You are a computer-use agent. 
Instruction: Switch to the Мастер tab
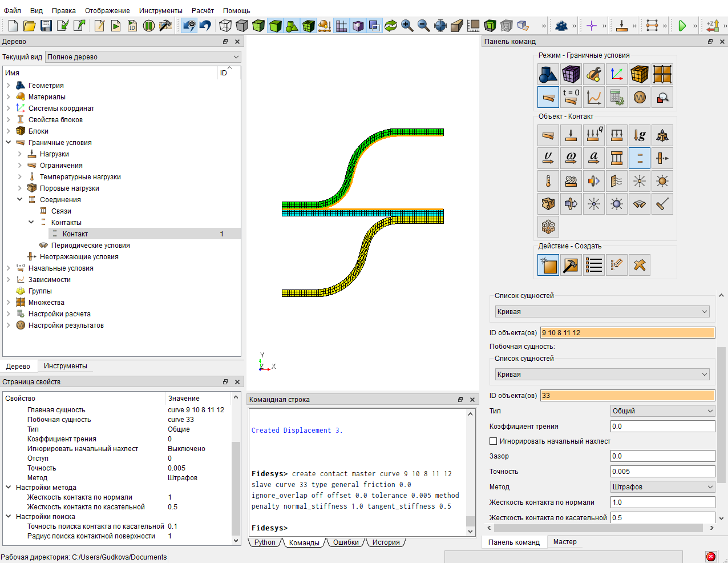coord(565,542)
